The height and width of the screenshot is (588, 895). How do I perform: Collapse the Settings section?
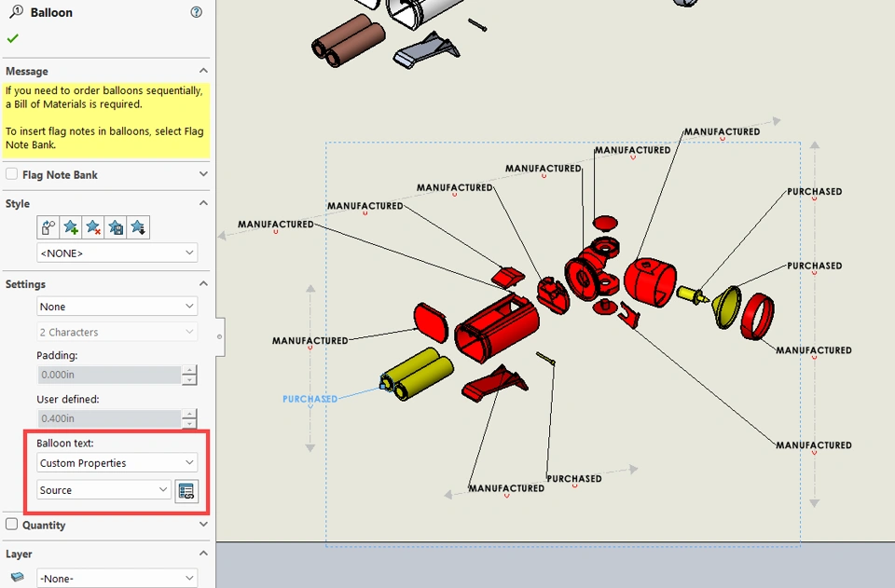pos(203,283)
